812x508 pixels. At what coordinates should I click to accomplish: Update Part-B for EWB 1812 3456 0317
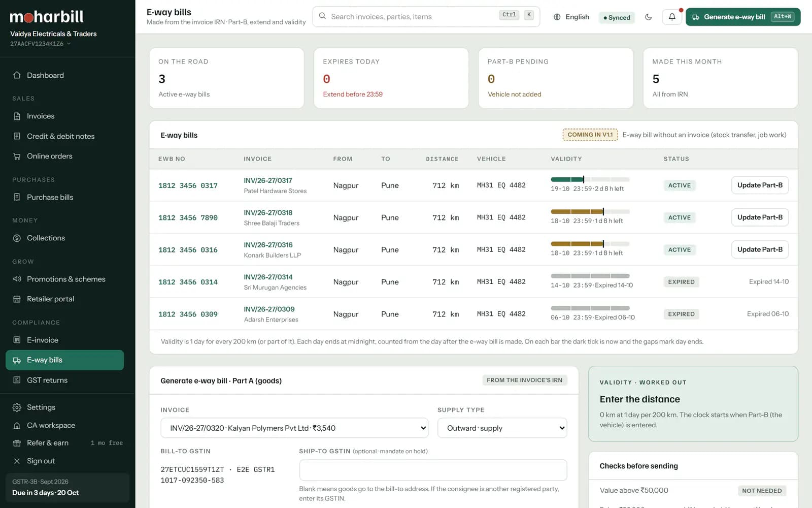coord(760,185)
